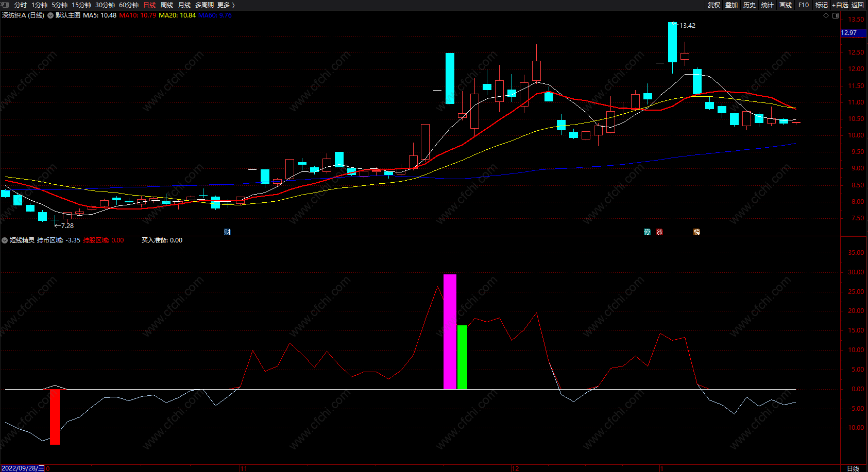This screenshot has height=472, width=868.
Task: Click the MA5: 10.48 indicator value
Action: point(100,15)
